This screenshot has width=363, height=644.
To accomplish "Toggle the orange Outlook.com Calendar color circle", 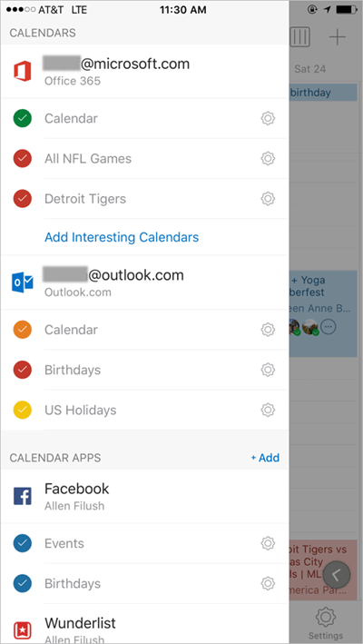I will coord(23,330).
